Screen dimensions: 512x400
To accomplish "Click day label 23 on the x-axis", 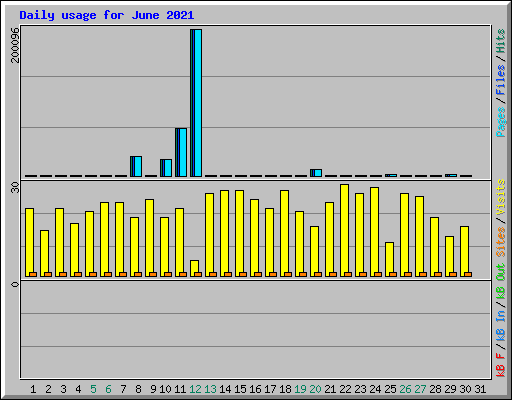I will 360,389.
